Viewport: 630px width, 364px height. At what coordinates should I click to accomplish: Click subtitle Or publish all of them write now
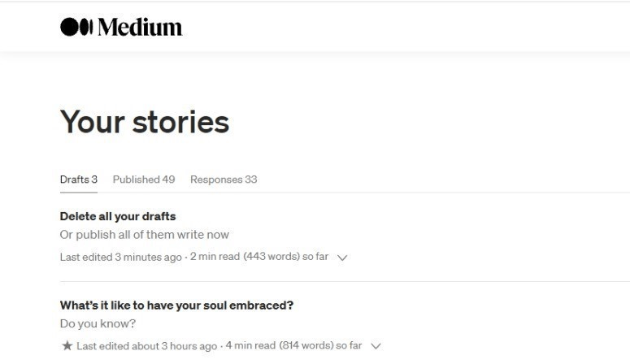145,235
